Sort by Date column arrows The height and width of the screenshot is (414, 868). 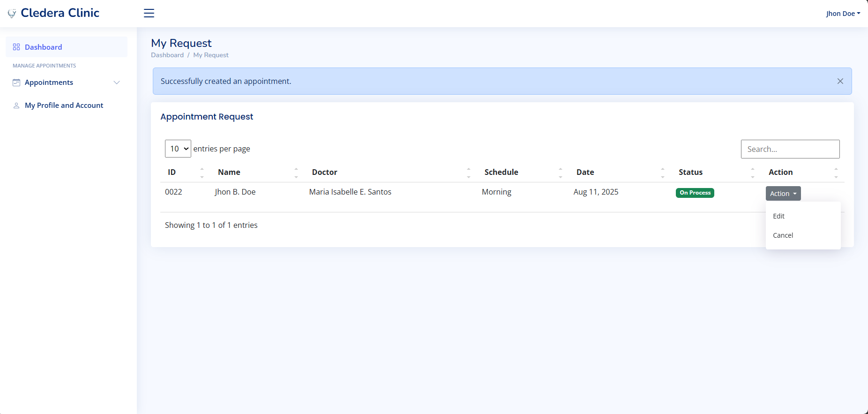tap(662, 173)
